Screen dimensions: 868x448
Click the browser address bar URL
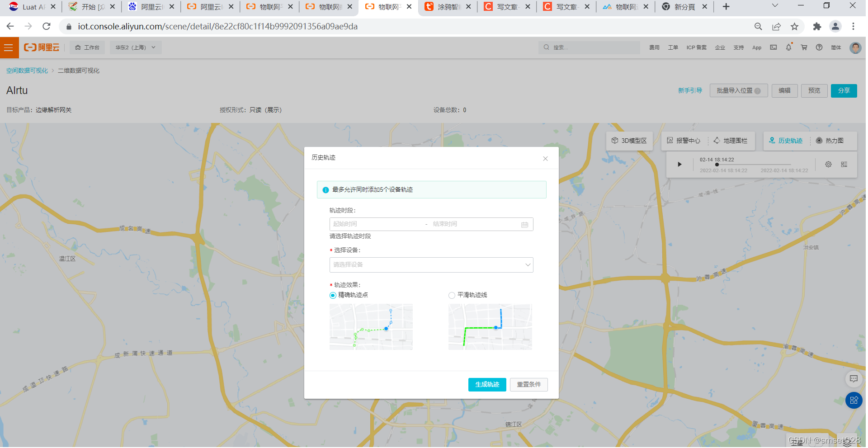click(x=217, y=27)
